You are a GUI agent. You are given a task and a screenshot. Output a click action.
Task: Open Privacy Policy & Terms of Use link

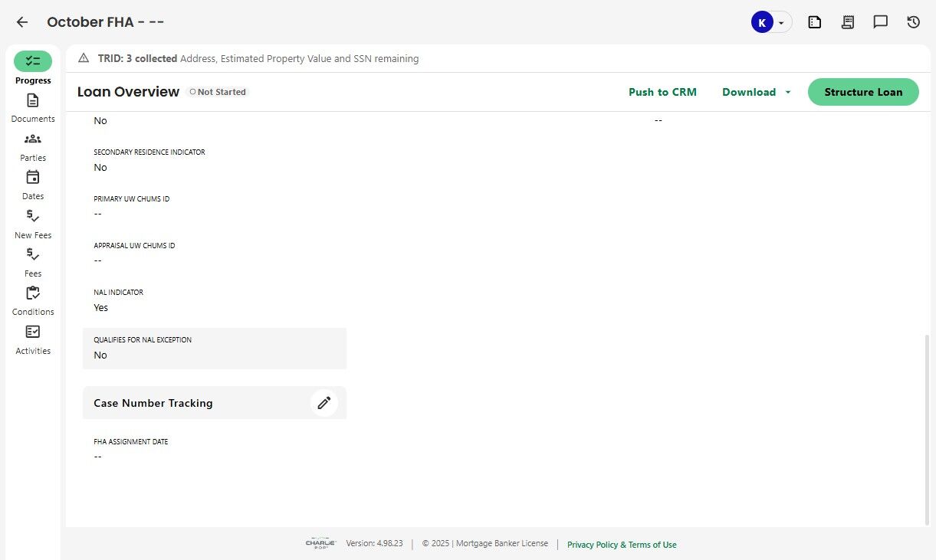click(x=622, y=545)
